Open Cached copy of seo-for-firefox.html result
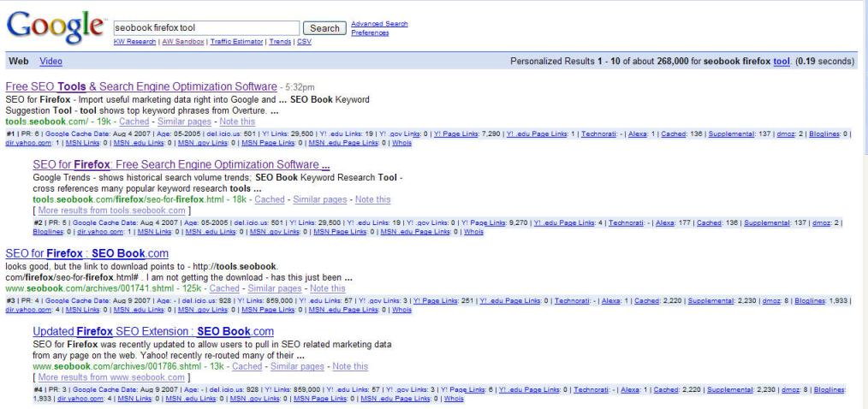This screenshot has width=868, height=409. point(270,199)
